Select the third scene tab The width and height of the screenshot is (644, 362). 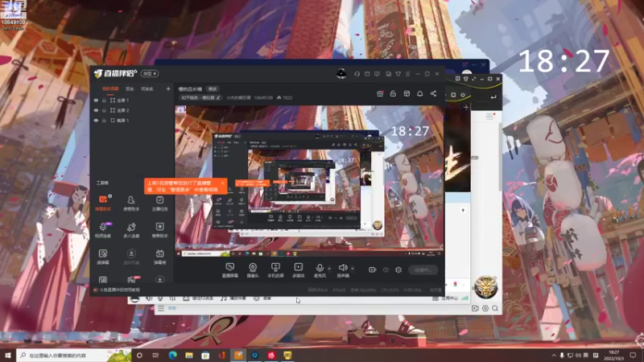point(147,88)
